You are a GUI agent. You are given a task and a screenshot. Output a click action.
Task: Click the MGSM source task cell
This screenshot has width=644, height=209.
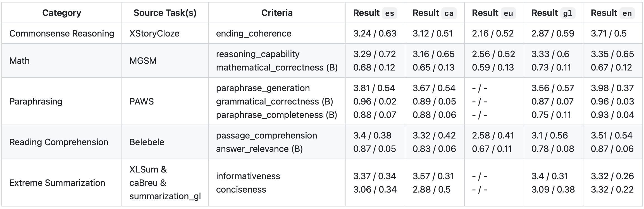tap(143, 61)
